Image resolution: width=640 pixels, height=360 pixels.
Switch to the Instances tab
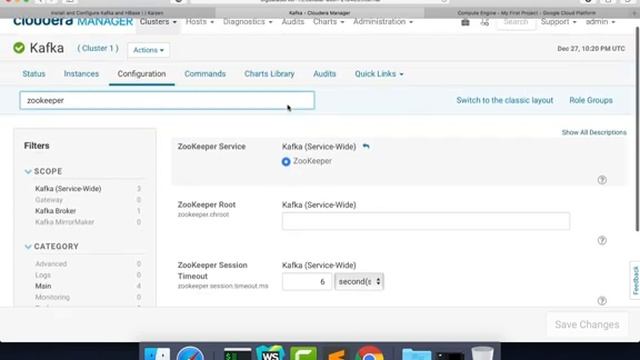point(81,74)
